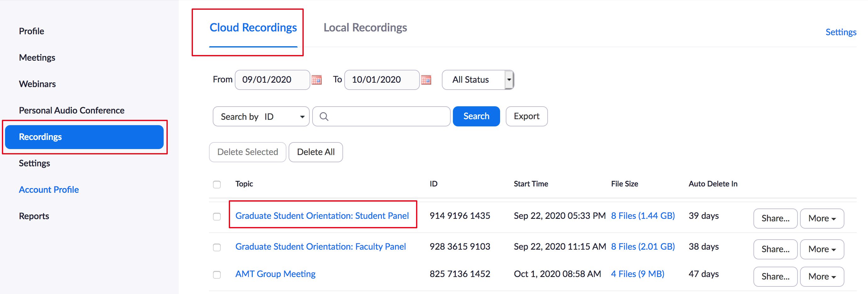Share the Student Panel recording
Viewport: 868px width, 294px height.
(775, 219)
